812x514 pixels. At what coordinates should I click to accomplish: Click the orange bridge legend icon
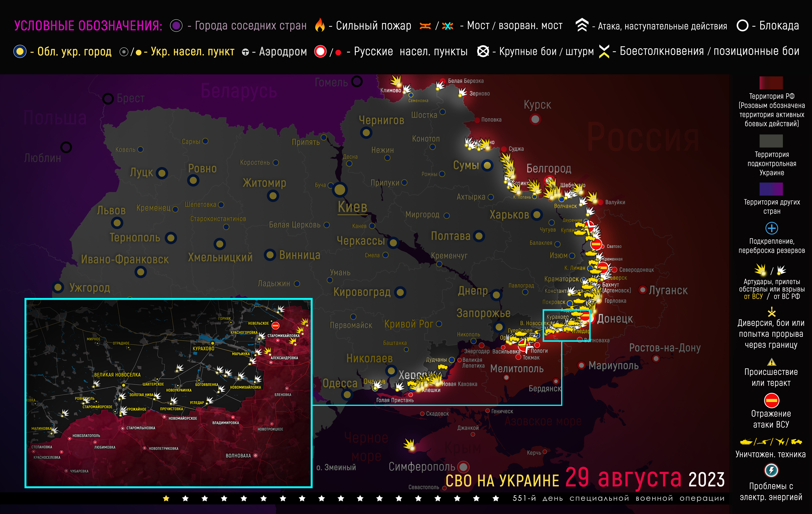pyautogui.click(x=425, y=26)
